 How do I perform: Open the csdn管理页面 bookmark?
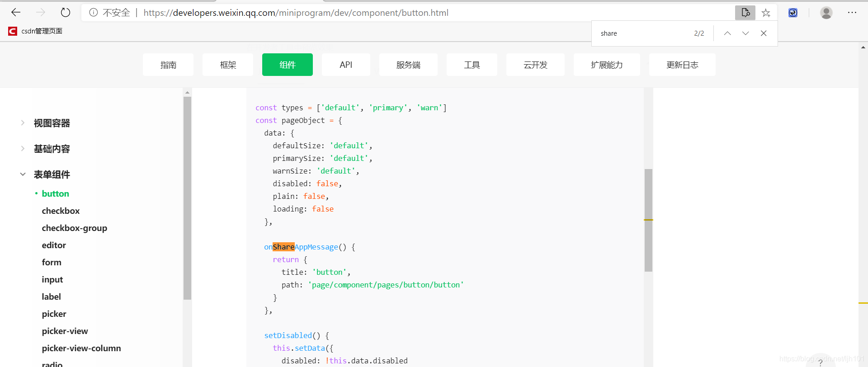(x=35, y=31)
